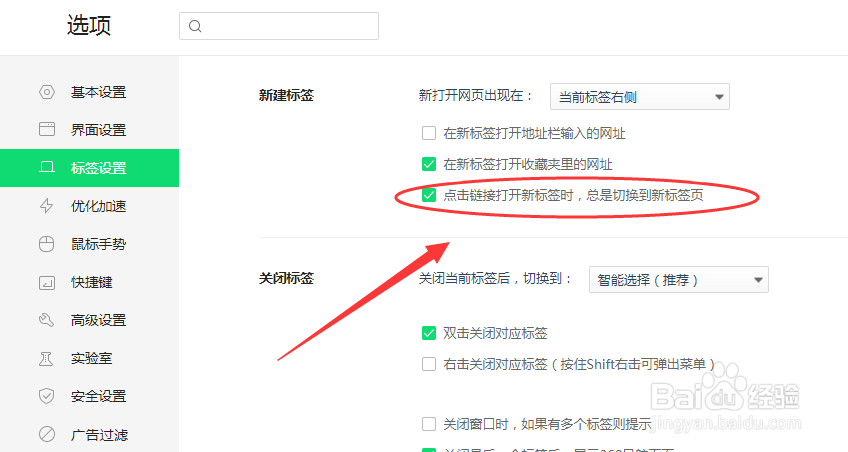Switch to 标签设置 sidebar tab
This screenshot has height=452, width=848.
point(89,168)
